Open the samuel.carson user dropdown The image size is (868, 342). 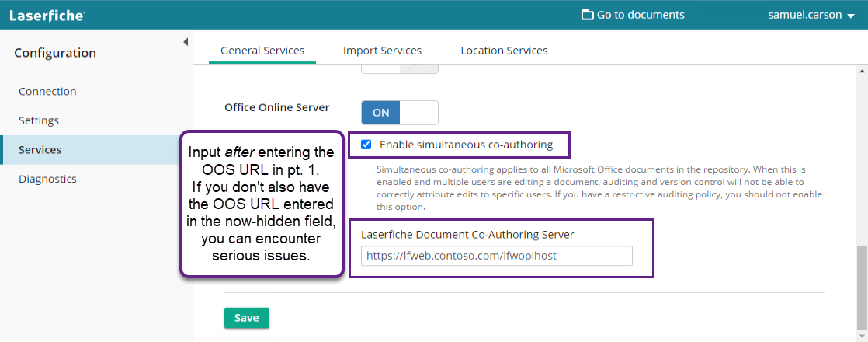[x=811, y=15]
